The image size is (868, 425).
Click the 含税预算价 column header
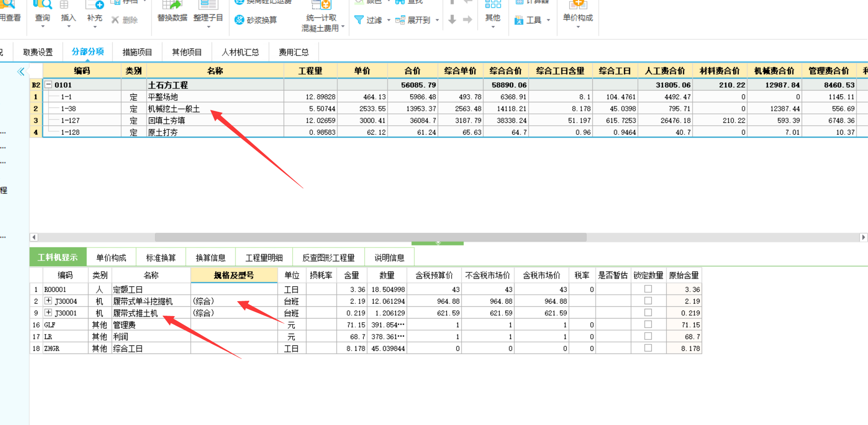(434, 275)
